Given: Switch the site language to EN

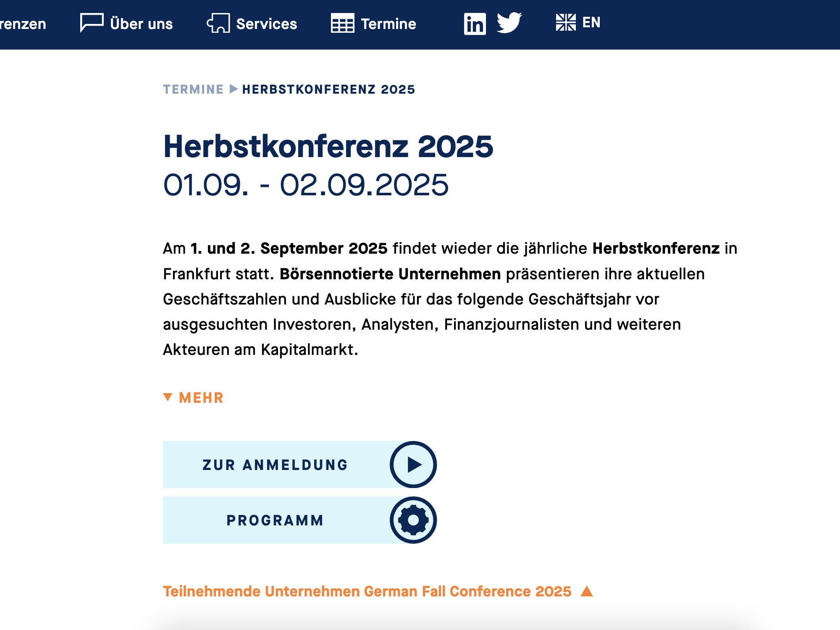Looking at the screenshot, I should click(590, 23).
